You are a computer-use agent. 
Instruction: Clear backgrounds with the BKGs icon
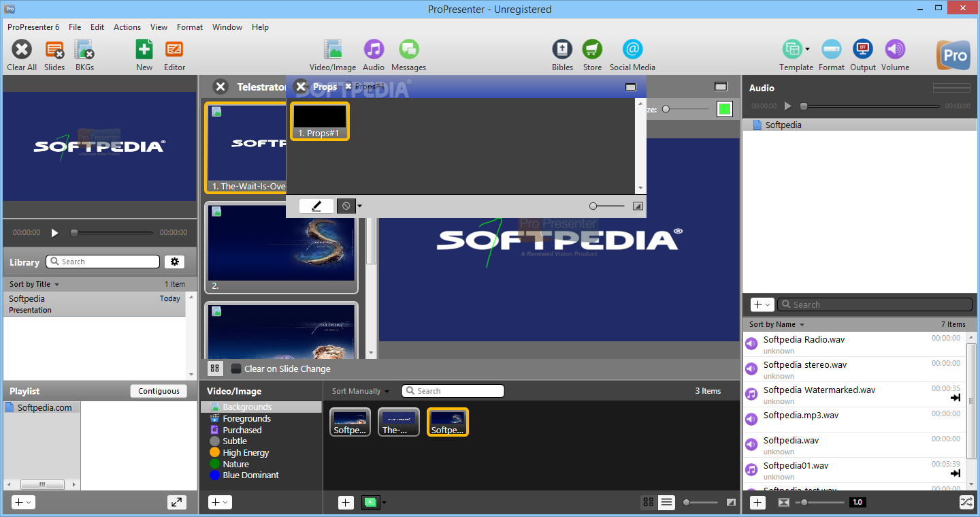pyautogui.click(x=84, y=50)
